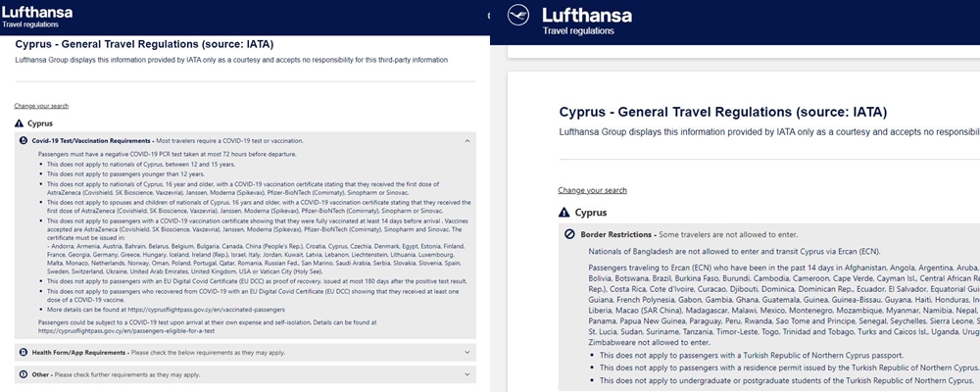Click bullet about fully vaccinated at least 14 days

tap(258, 228)
